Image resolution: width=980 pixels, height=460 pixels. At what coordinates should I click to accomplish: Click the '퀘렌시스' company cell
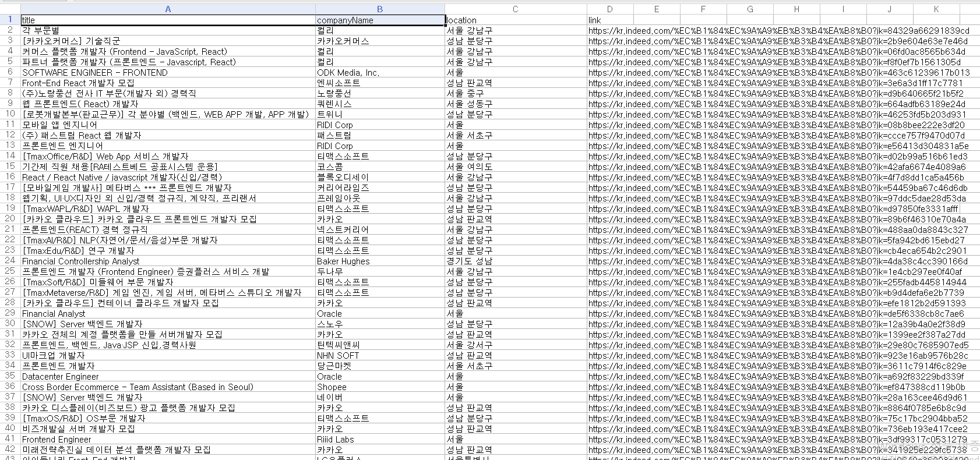380,104
